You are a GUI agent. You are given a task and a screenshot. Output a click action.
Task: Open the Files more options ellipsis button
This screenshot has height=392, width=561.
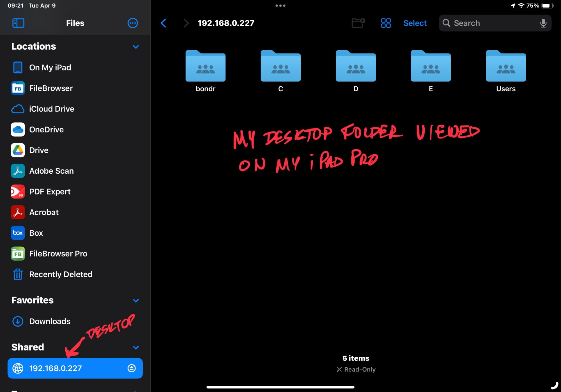click(133, 23)
